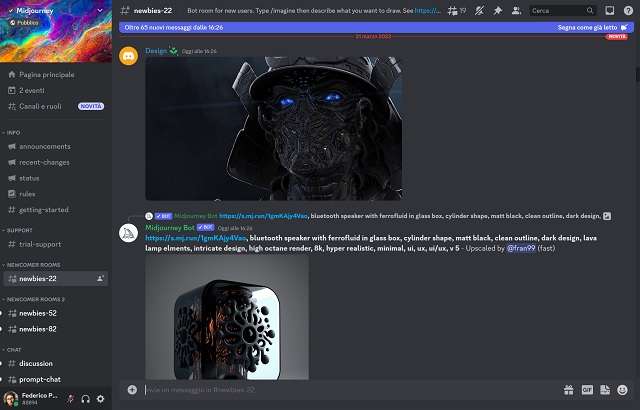Viewport: 640px width, 410px height.
Task: Click create invite icon on newbies-22
Action: point(100,279)
